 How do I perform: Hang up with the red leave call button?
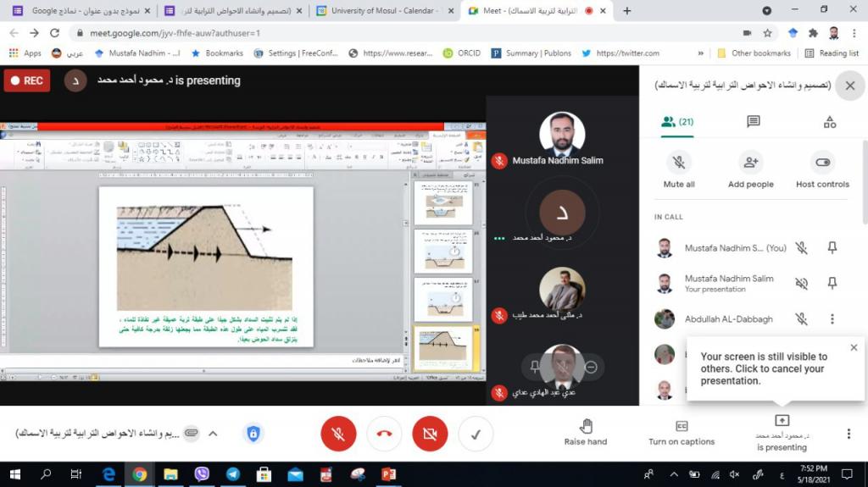[x=384, y=434]
